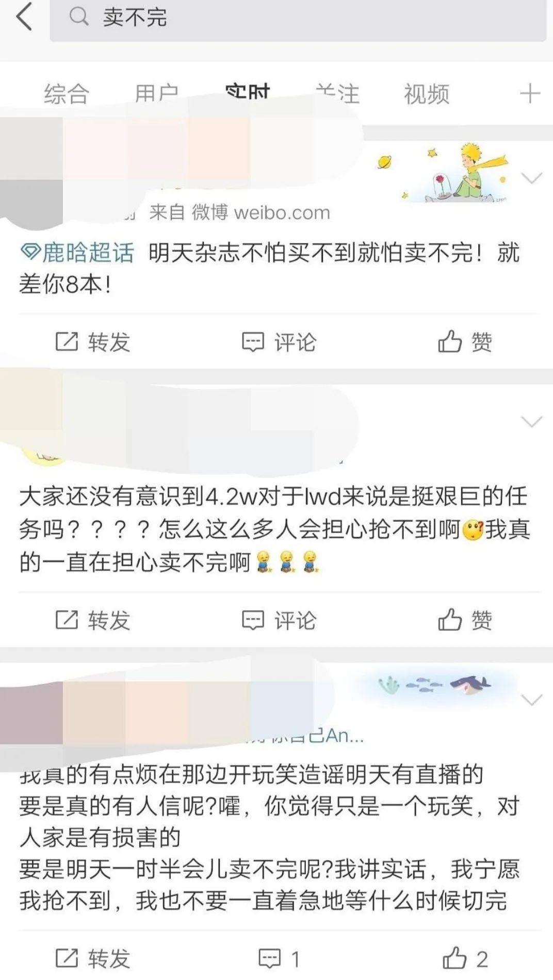Tap the plus icon beside 视频 tab
Image resolution: width=553 pixels, height=980 pixels.
pyautogui.click(x=530, y=94)
